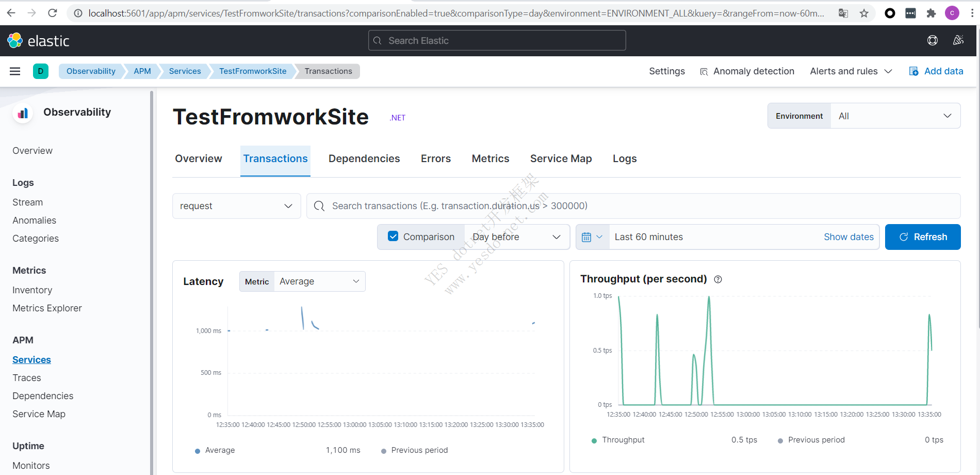
Task: Open the Chrome profile avatar
Action: point(952,13)
